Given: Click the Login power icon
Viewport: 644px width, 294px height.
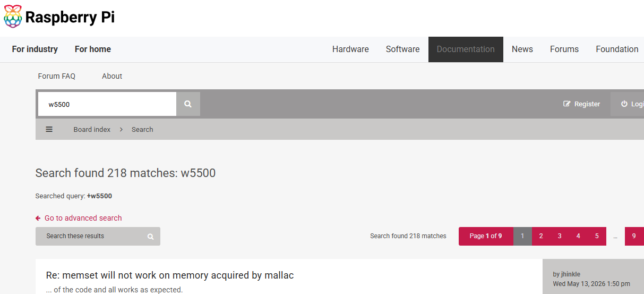Looking at the screenshot, I should [x=624, y=104].
